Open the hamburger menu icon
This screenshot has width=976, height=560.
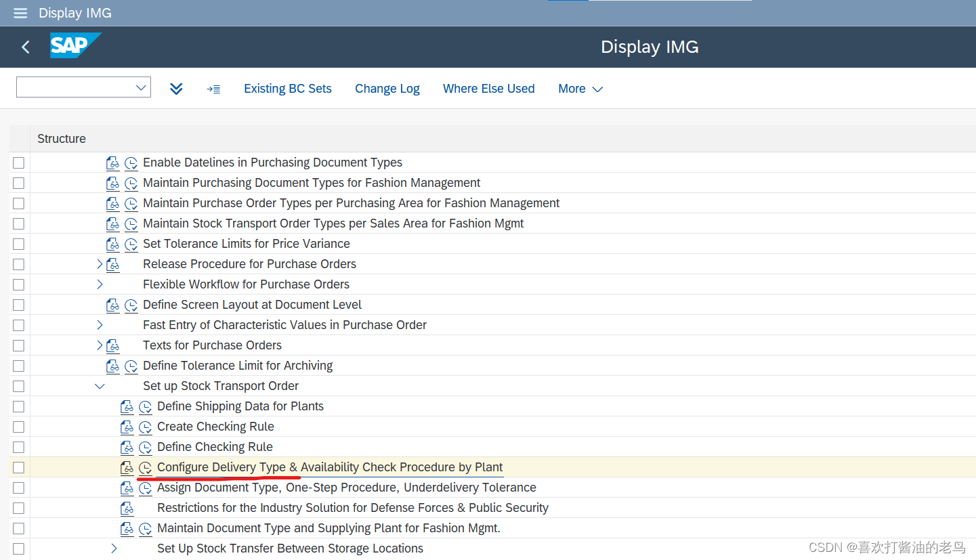pyautogui.click(x=20, y=13)
